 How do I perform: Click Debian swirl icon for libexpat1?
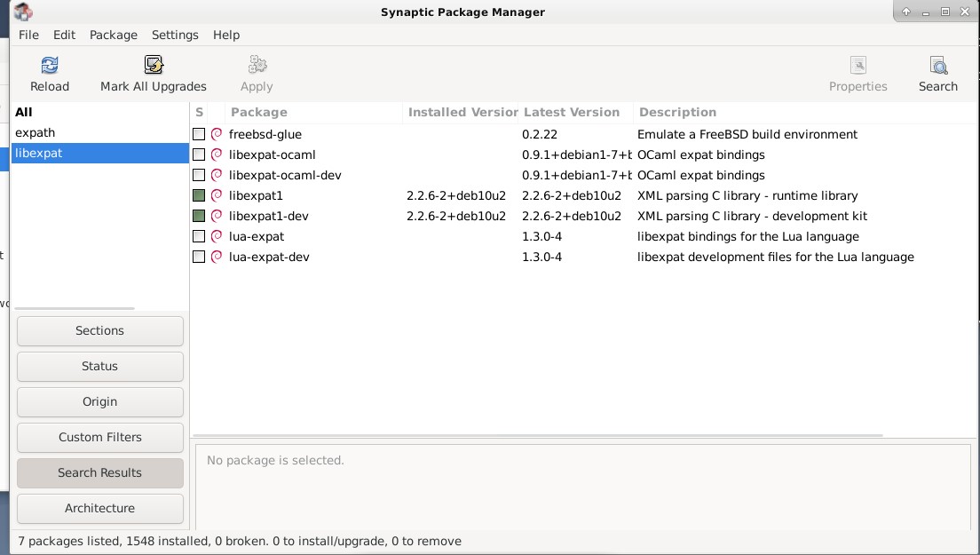[x=217, y=195]
